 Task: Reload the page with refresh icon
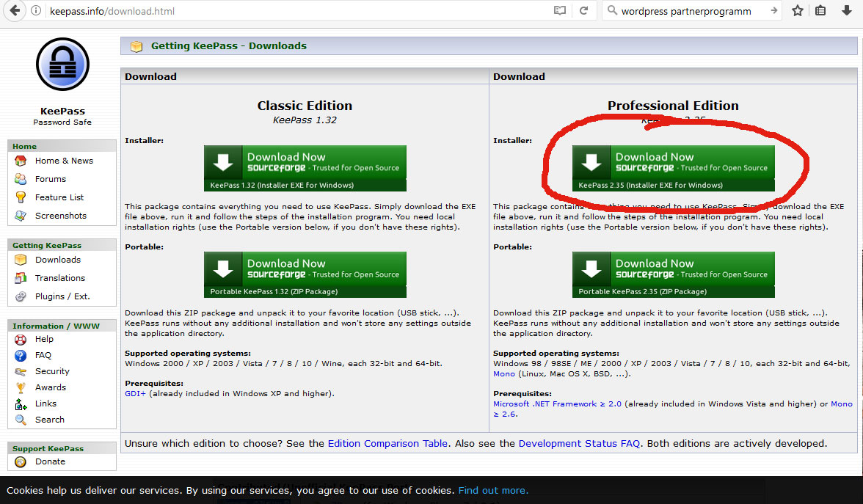point(584,10)
